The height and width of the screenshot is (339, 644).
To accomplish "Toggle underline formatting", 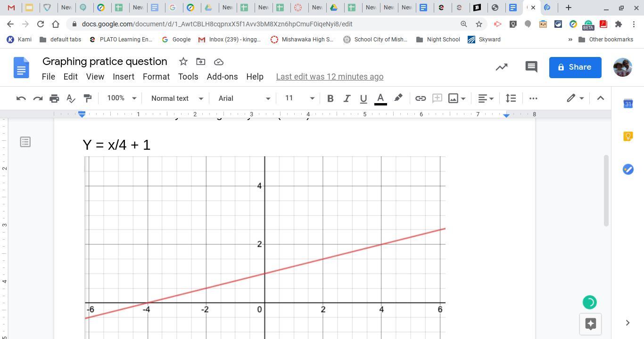I will tap(363, 98).
